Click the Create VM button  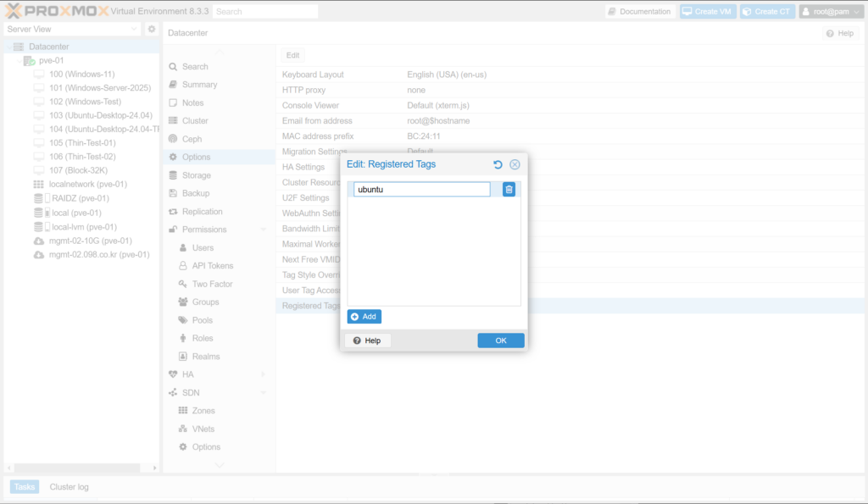click(706, 12)
